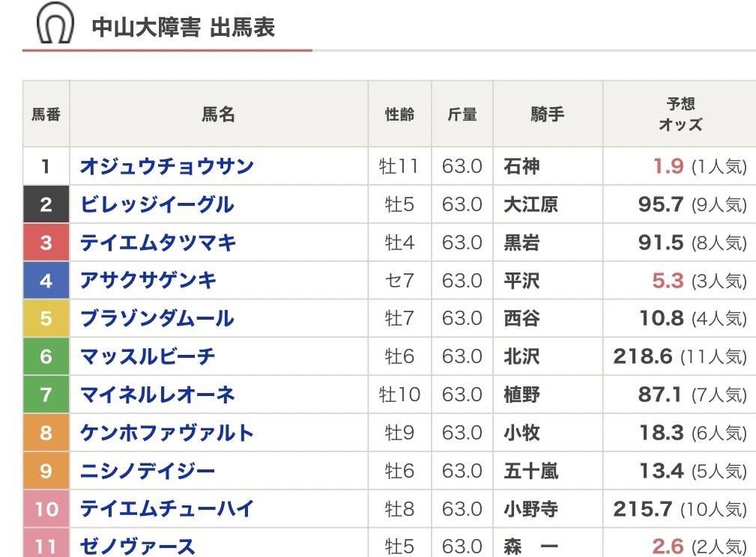Click ニシノデイジー horse name
The image size is (756, 557).
point(148,471)
